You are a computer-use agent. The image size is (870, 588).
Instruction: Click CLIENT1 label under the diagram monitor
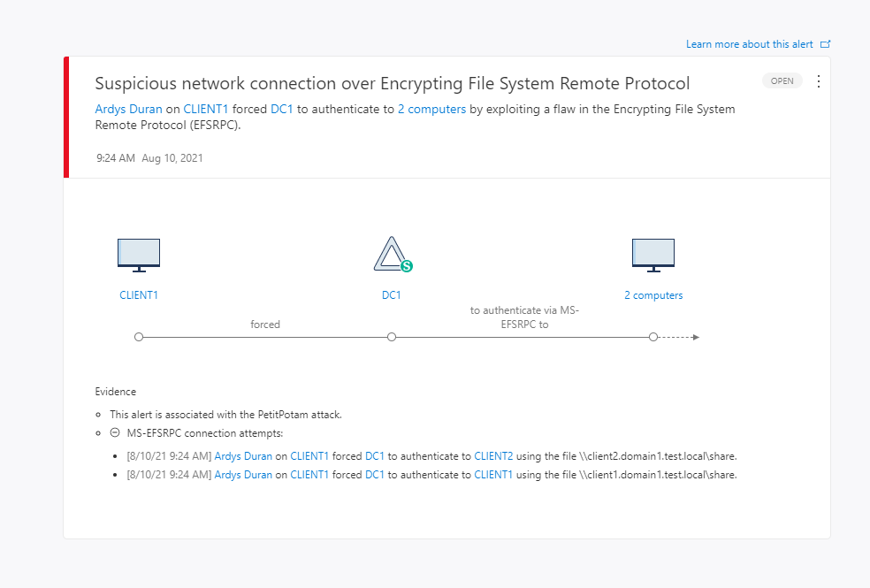(139, 295)
